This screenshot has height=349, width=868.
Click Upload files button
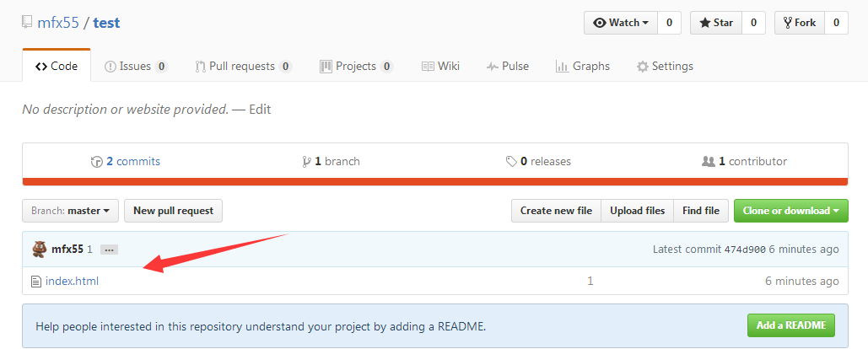point(637,211)
